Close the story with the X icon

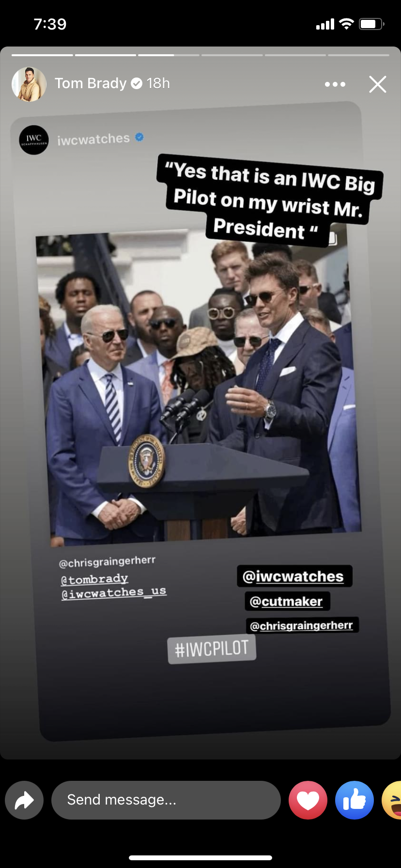[x=378, y=84]
